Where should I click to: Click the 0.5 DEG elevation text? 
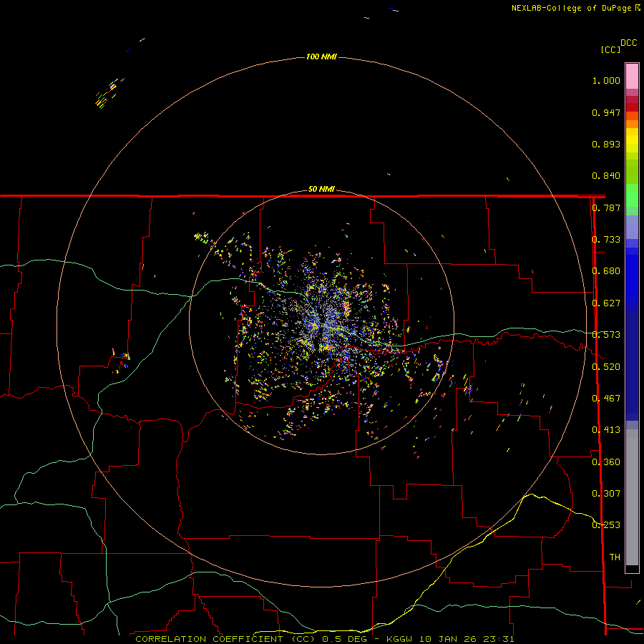344,639
